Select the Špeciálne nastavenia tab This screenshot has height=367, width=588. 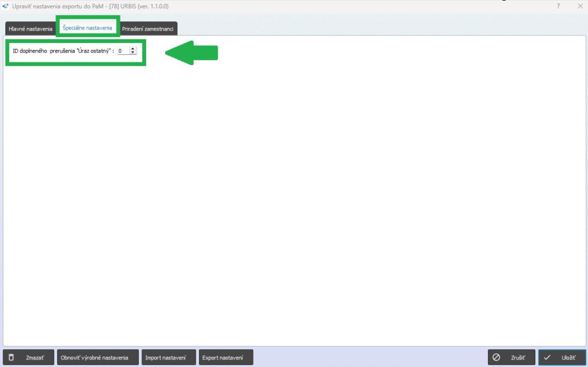[x=87, y=27]
